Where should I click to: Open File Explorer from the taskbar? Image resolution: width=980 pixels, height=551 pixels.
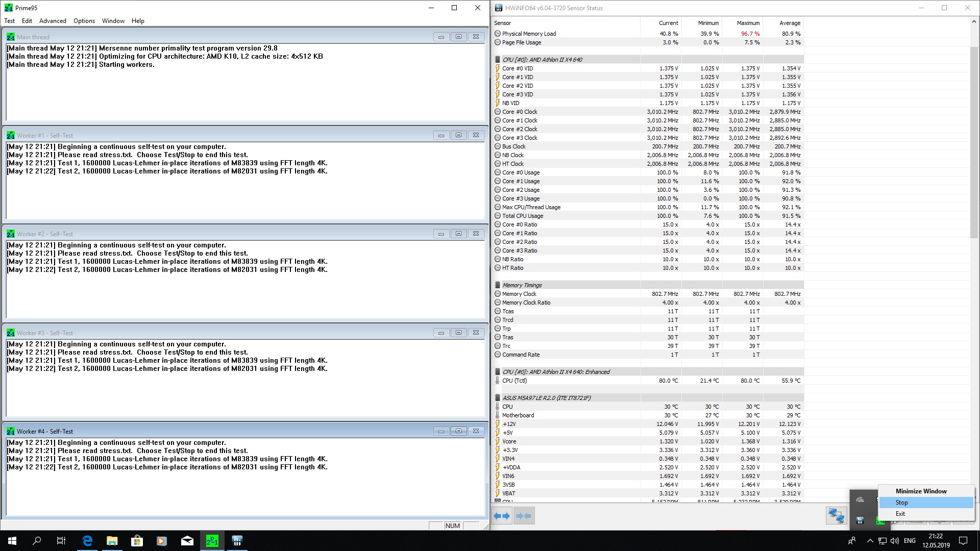tap(112, 541)
